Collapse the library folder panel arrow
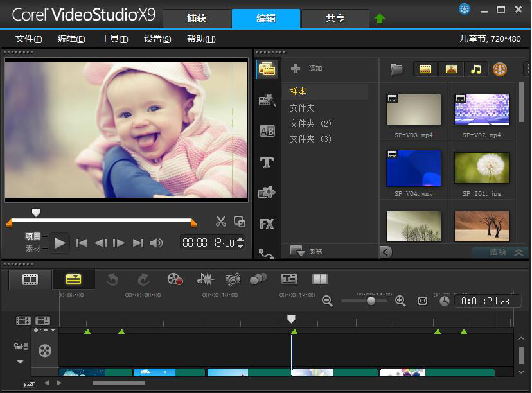This screenshot has width=532, height=393. point(386,252)
